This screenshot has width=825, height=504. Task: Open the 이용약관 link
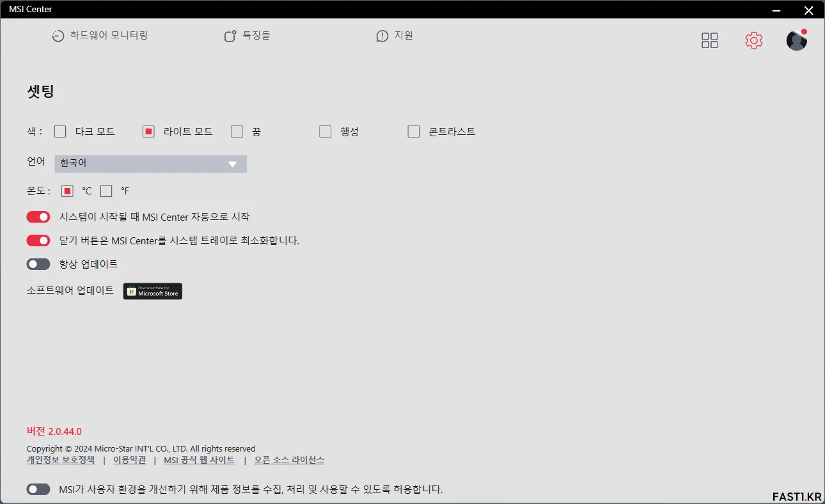(x=130, y=460)
